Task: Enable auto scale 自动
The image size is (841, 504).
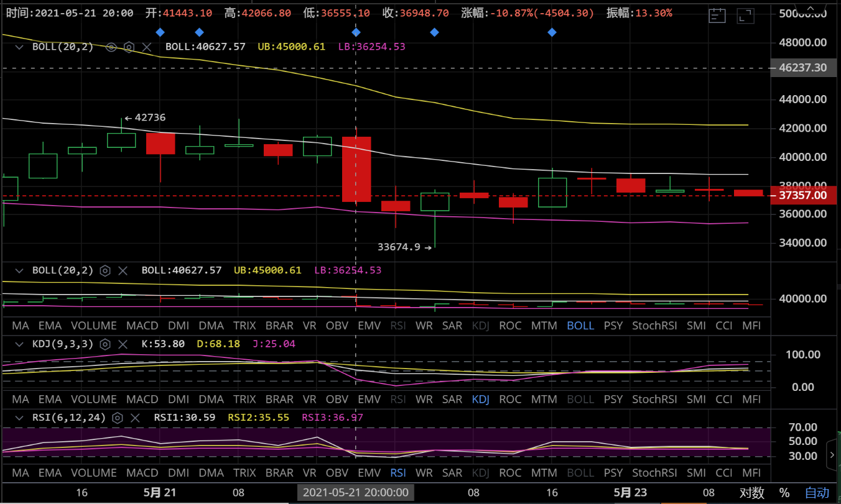Action: point(817,493)
